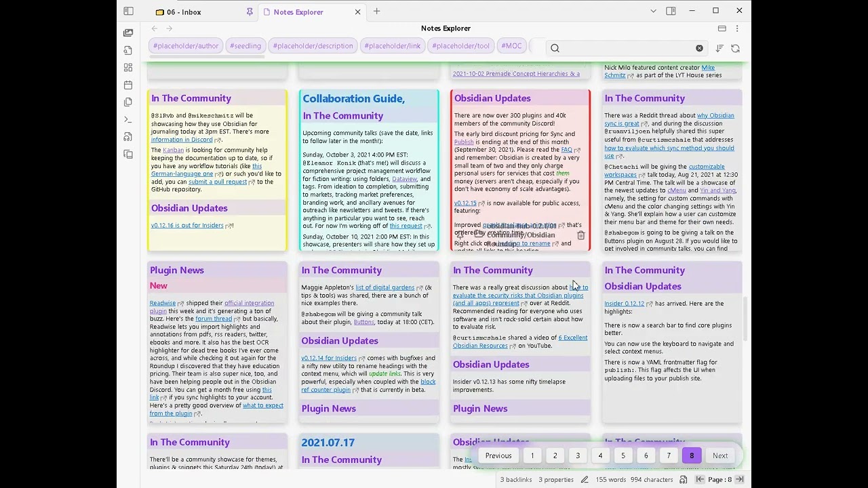The height and width of the screenshot is (488, 868).
Task: Click the headphones file ribbon icon
Action: point(128,137)
